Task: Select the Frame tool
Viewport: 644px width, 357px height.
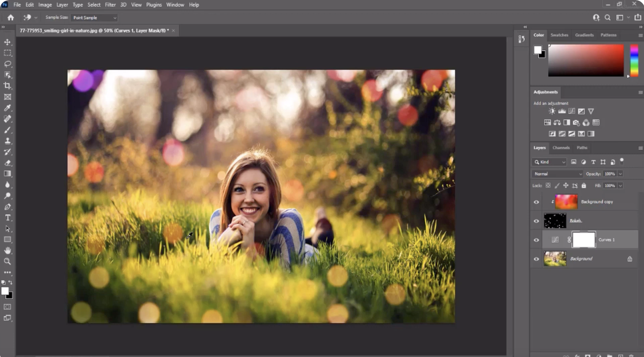Action: click(x=8, y=97)
